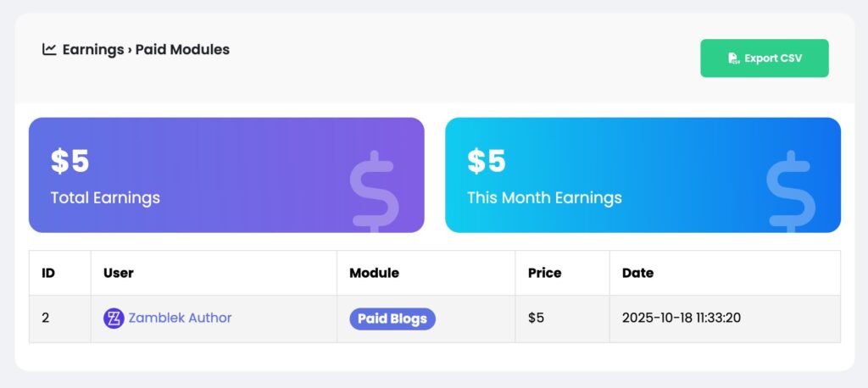The height and width of the screenshot is (388, 868).
Task: Click the CSV file icon in export button
Action: pyautogui.click(x=733, y=58)
